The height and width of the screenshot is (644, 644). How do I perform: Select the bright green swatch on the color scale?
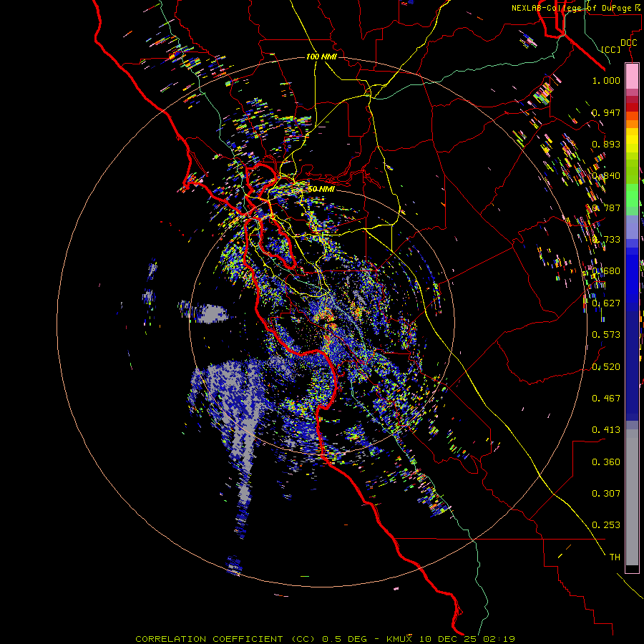click(632, 195)
